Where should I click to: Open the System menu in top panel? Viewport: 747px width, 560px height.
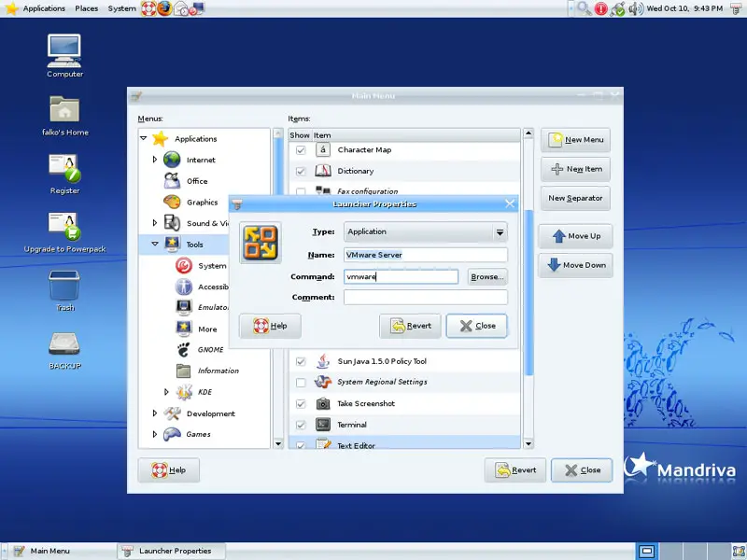click(121, 8)
